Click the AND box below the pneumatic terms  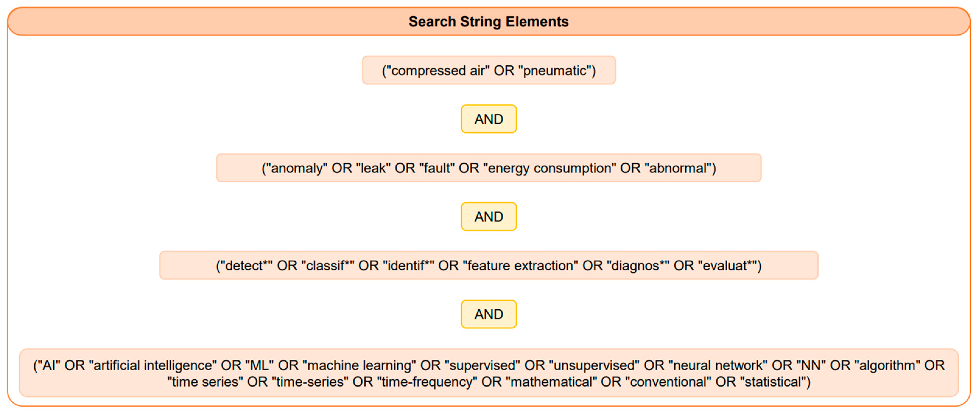489,119
